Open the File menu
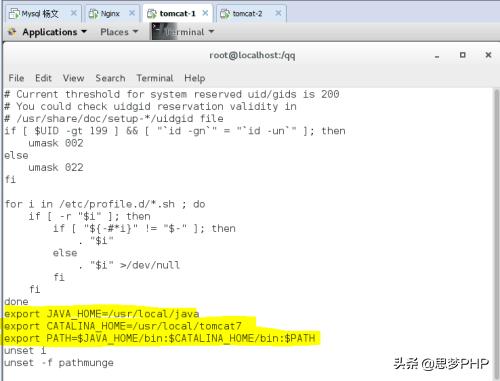Image resolution: width=500 pixels, height=381 pixels. (16, 78)
